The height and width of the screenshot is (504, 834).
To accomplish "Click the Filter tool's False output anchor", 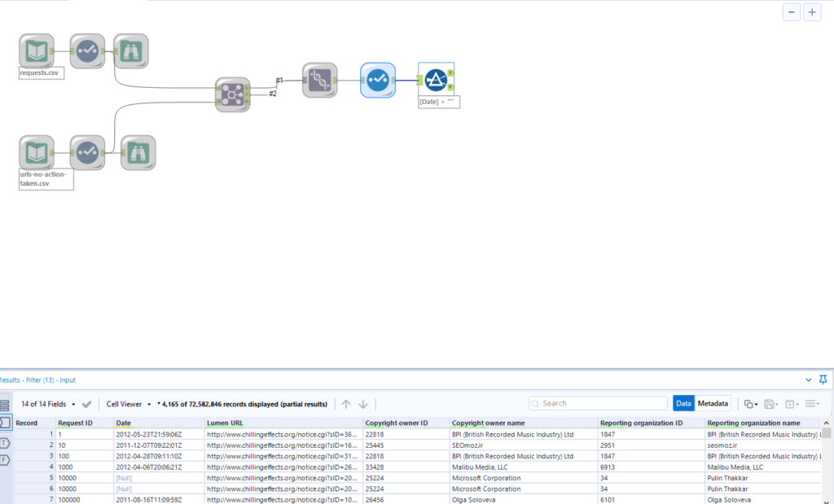I will 450,87.
